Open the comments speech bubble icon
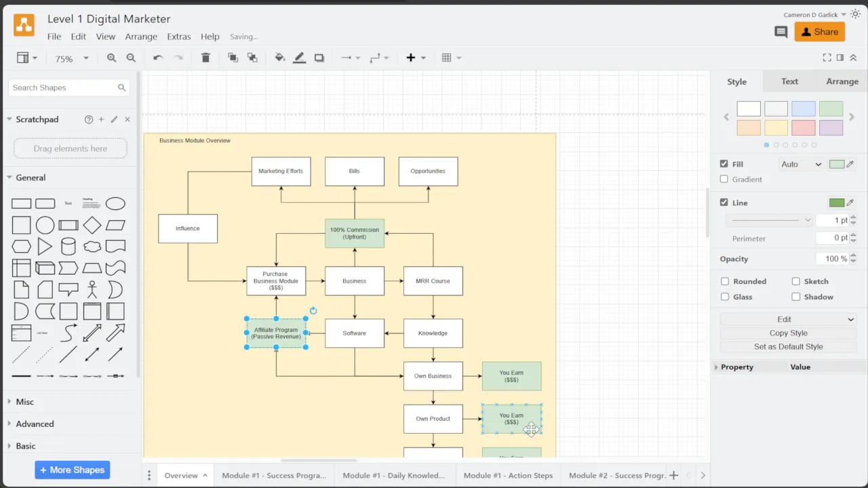 coord(781,32)
